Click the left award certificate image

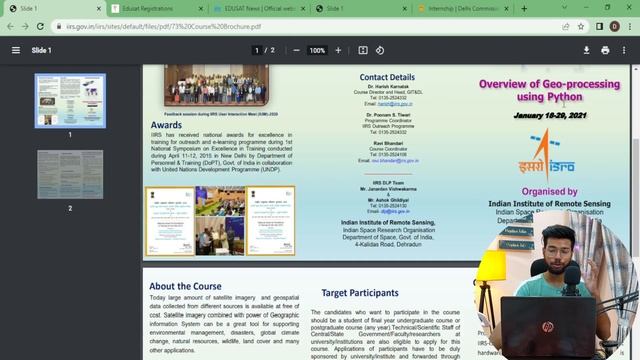[170, 221]
